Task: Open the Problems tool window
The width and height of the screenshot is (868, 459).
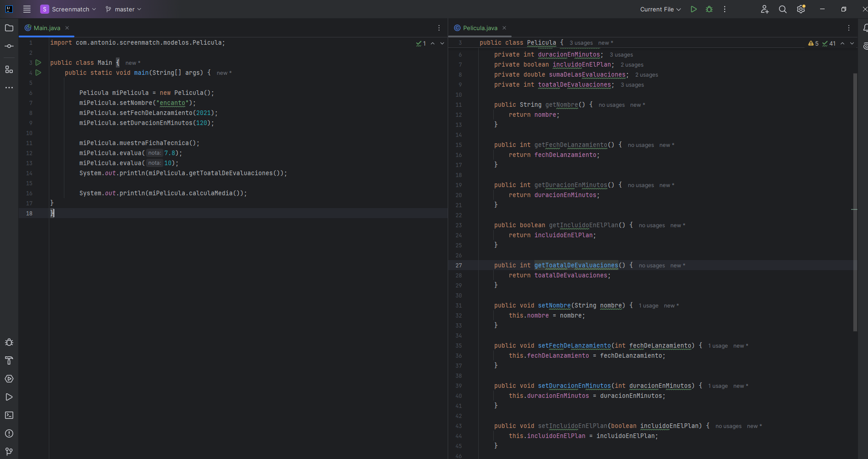Action: coord(9,433)
